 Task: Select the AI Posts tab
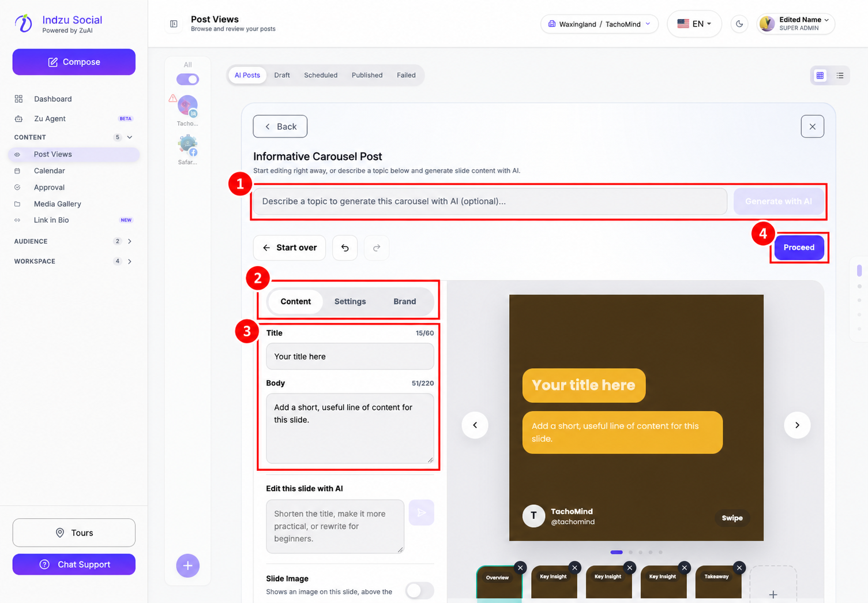click(247, 75)
